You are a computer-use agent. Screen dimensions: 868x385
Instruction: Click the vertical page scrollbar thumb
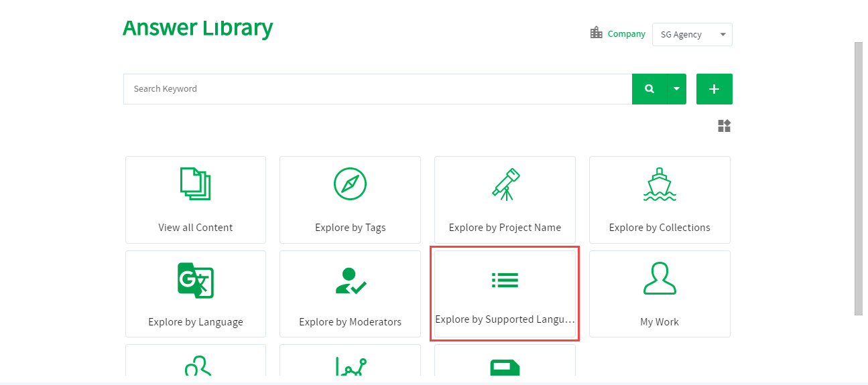point(859,179)
